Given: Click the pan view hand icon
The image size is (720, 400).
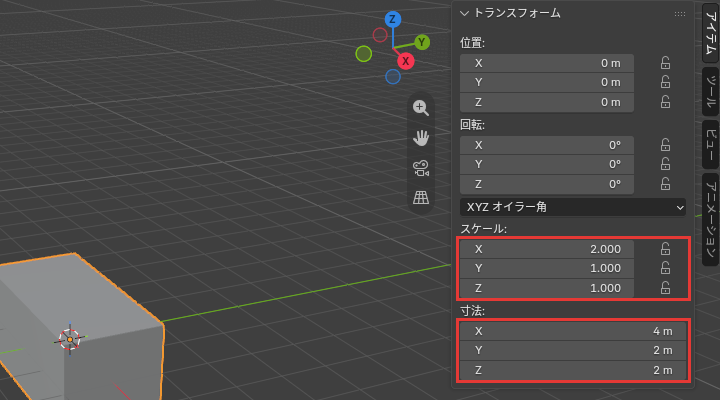Looking at the screenshot, I should pyautogui.click(x=421, y=138).
